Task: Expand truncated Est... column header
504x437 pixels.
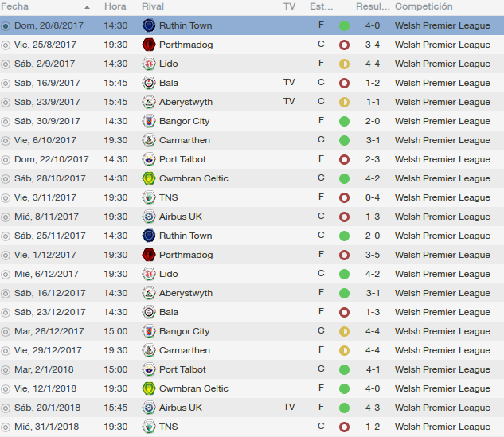Action: click(321, 6)
